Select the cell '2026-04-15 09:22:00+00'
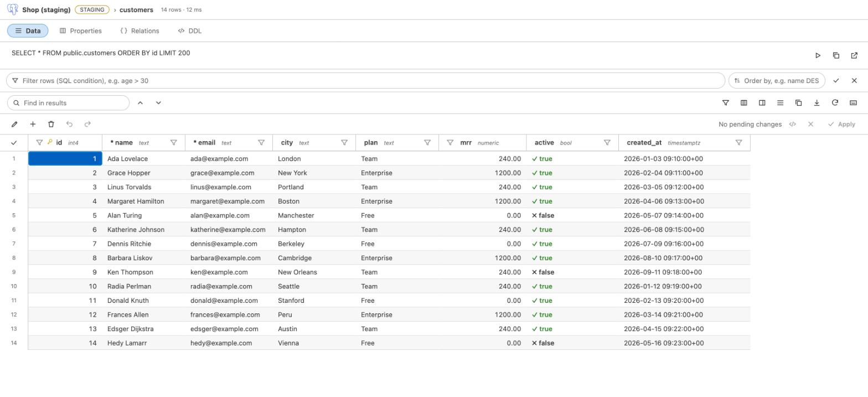Viewport: 868px width, 397px height. tap(684, 329)
